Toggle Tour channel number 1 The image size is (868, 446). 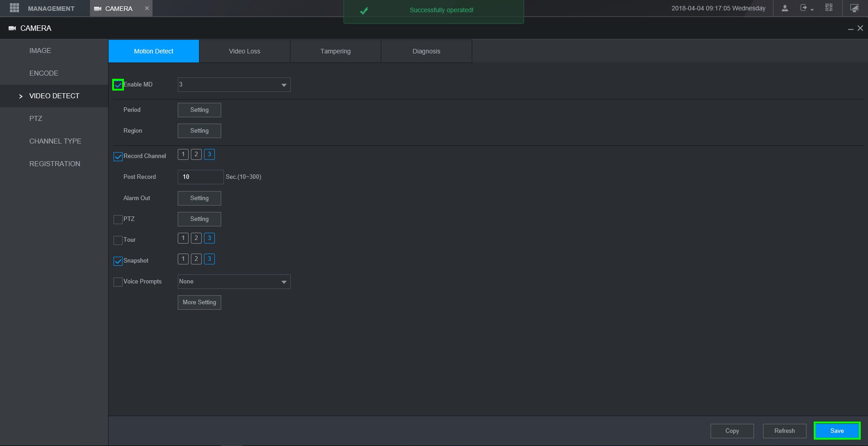coord(183,238)
